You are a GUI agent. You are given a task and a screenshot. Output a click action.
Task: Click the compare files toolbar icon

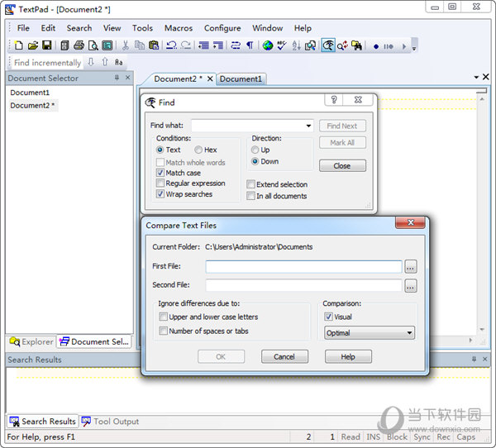tap(310, 45)
